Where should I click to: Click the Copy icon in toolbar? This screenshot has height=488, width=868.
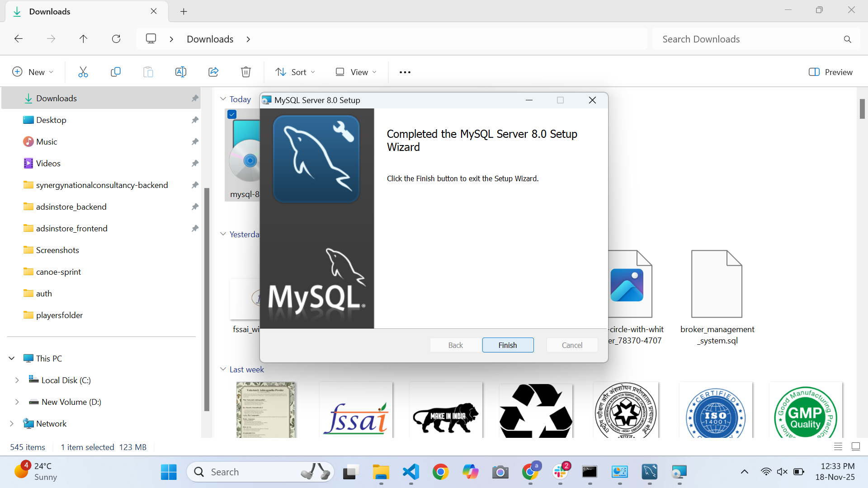[116, 72]
